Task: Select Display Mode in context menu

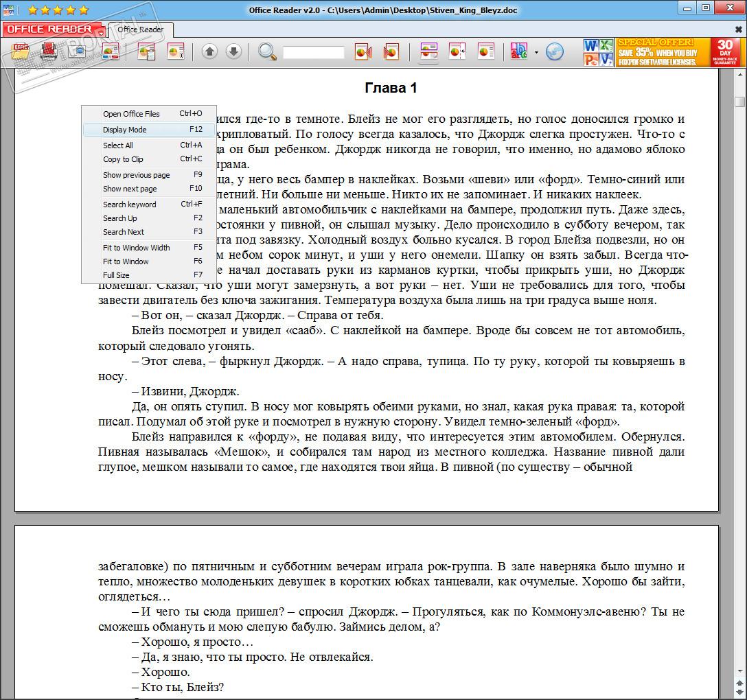Action: (x=149, y=130)
